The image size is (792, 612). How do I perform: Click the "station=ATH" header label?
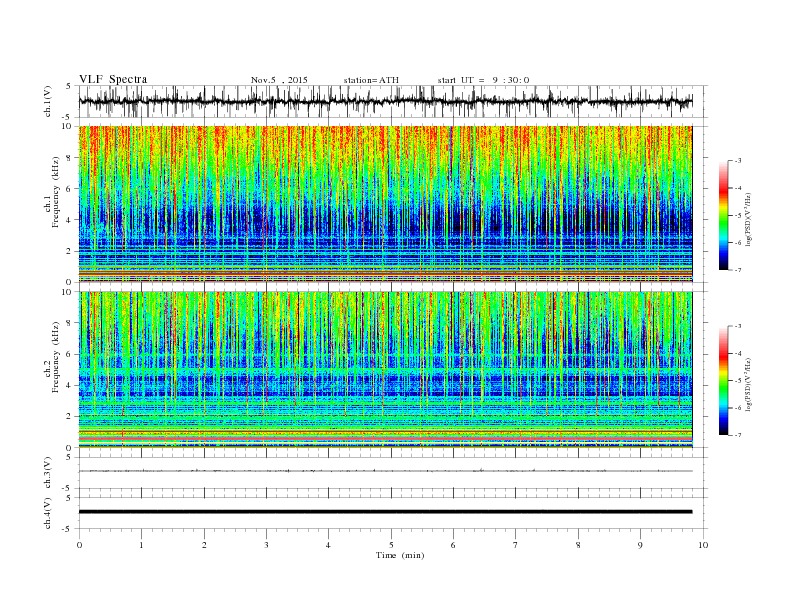(371, 80)
